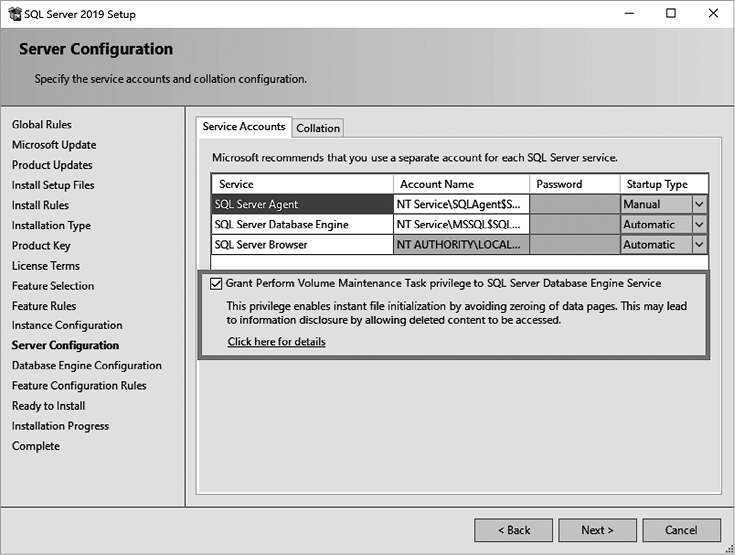Enable Grant Perform Volume Maintenance Task checkbox
This screenshot has width=735, height=555.
coord(217,284)
